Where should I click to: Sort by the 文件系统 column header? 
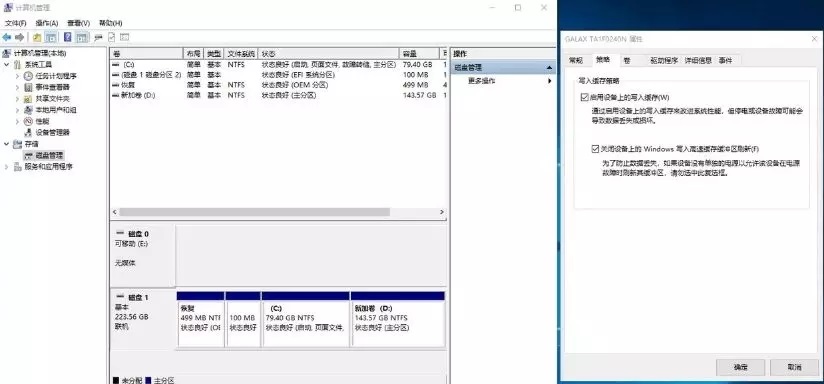point(241,54)
